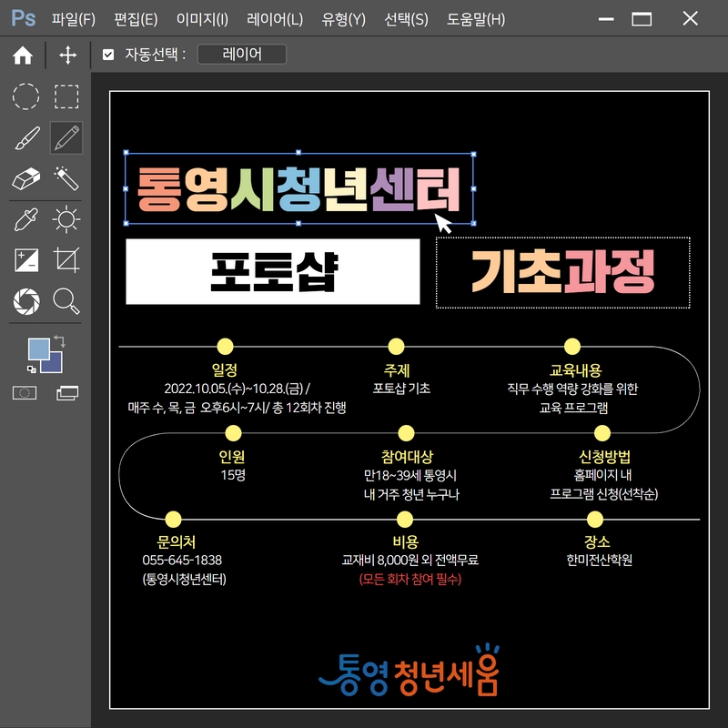Click the 프로그램 신청(선착순) text

coord(603,493)
